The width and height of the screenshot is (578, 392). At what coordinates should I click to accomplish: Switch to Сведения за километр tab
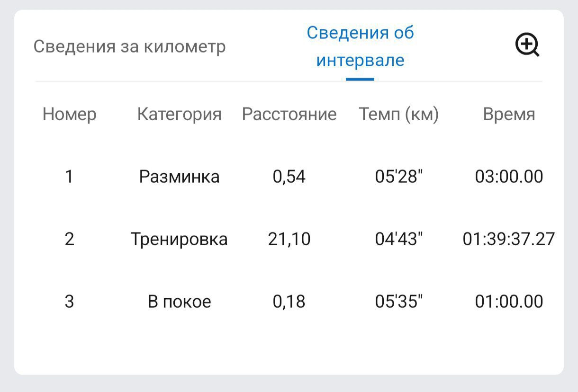129,47
